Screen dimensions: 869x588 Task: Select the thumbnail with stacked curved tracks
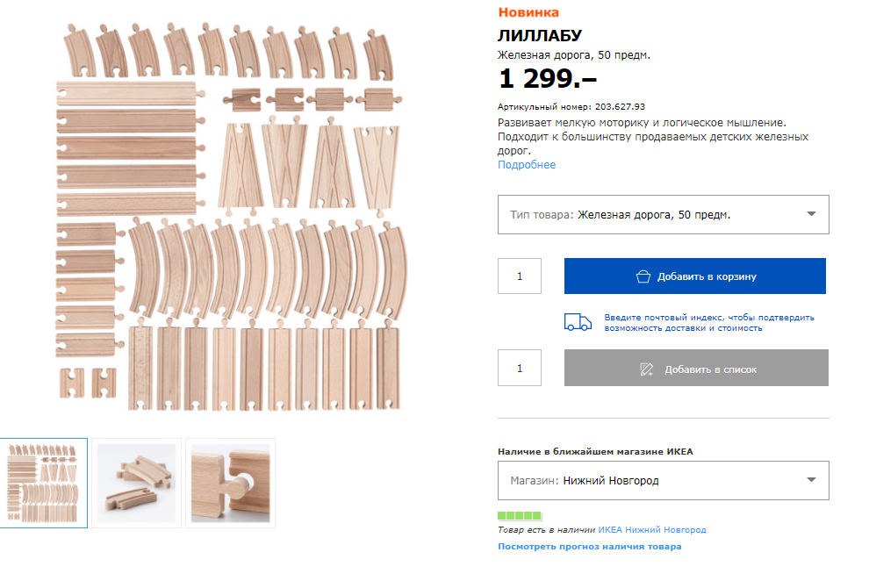click(x=137, y=483)
